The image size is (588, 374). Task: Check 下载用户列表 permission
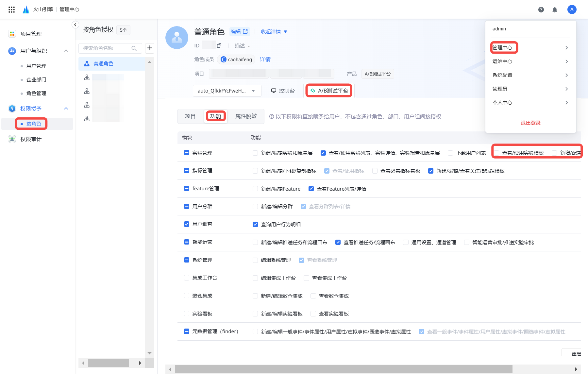[450, 153]
